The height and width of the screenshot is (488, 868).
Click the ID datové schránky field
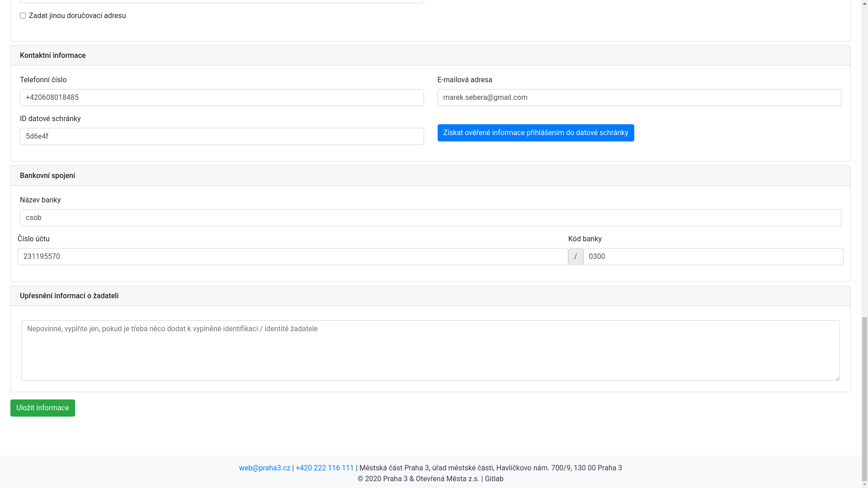[222, 136]
